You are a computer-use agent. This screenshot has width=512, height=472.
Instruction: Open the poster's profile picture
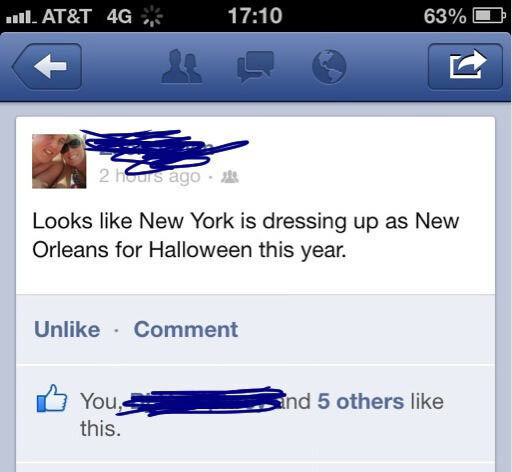59,161
